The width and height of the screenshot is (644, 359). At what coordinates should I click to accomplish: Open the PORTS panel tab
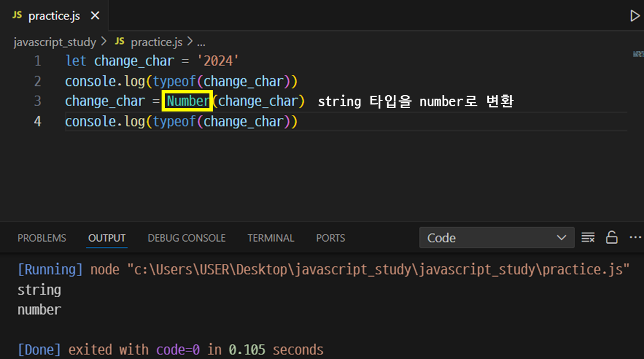point(331,238)
